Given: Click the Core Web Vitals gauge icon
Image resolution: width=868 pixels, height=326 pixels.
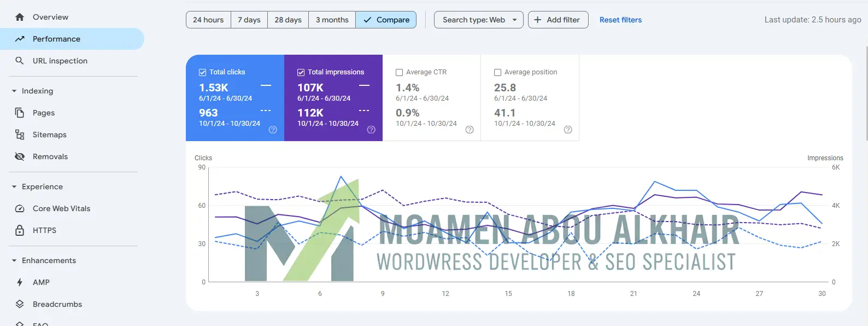Looking at the screenshot, I should [x=20, y=208].
